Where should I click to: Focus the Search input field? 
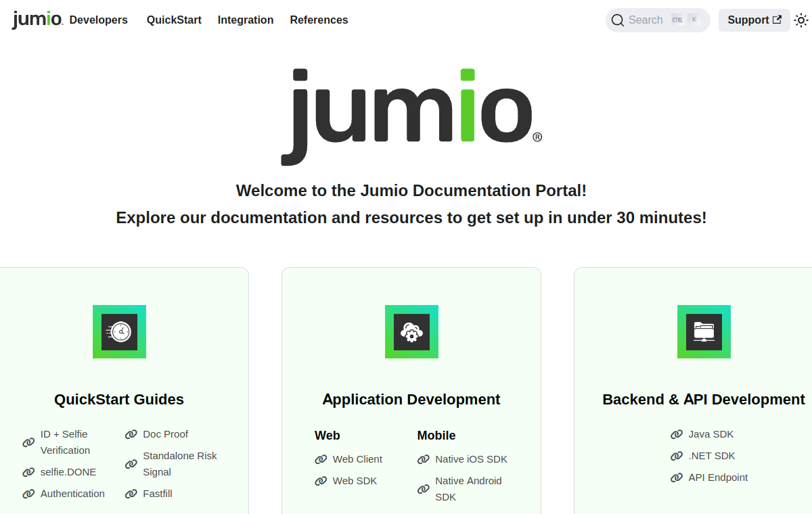tap(657, 20)
